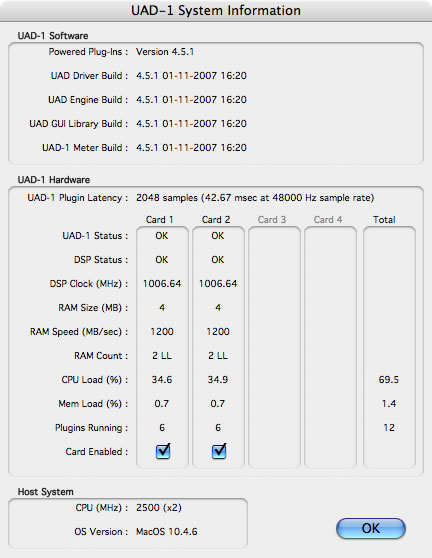
Task: Click Total Mem Load value '1.4'
Action: coord(389,404)
